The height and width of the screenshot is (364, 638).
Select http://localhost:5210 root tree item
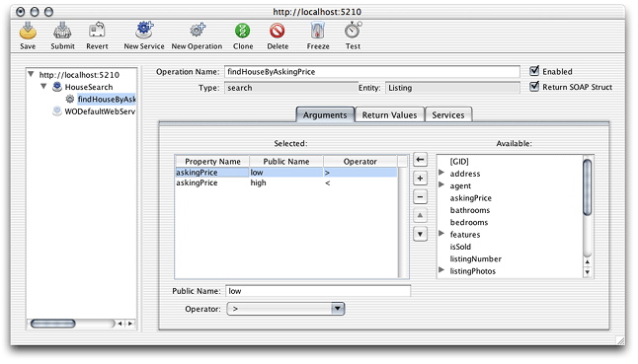(x=79, y=75)
